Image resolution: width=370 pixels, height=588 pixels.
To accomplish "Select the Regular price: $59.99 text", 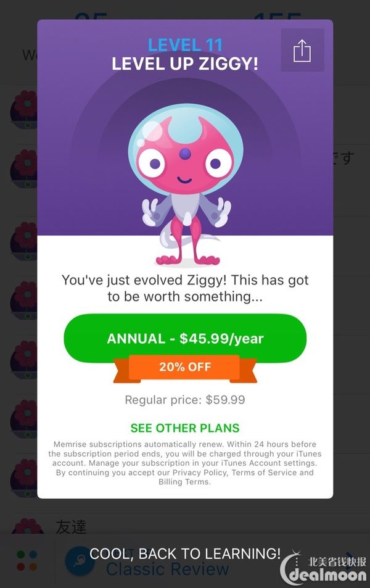I will [x=185, y=400].
